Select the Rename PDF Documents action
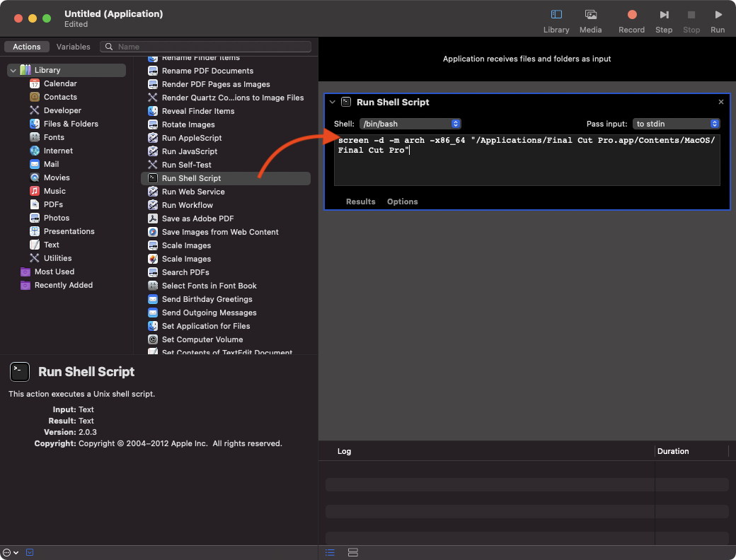736x560 pixels. (x=207, y=71)
